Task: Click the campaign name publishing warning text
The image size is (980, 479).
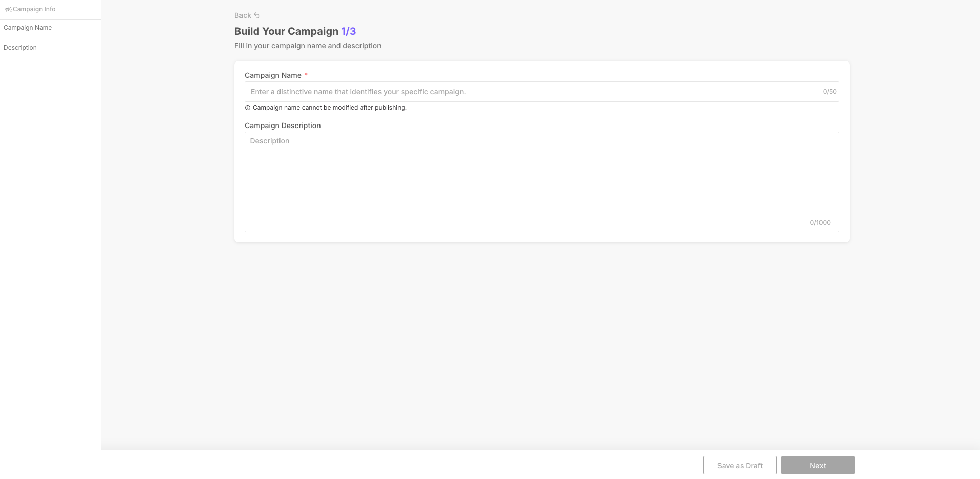Action: (x=329, y=108)
